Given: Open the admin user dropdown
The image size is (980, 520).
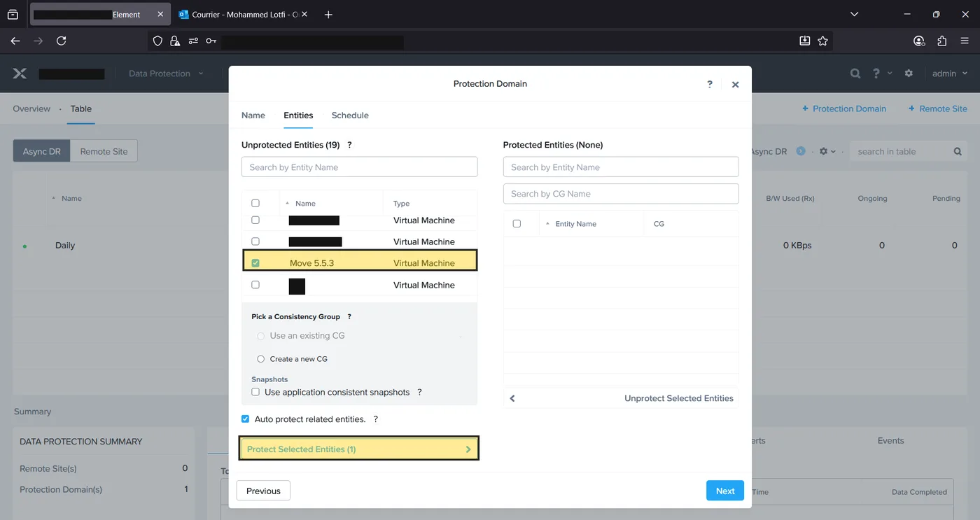Looking at the screenshot, I should 950,73.
